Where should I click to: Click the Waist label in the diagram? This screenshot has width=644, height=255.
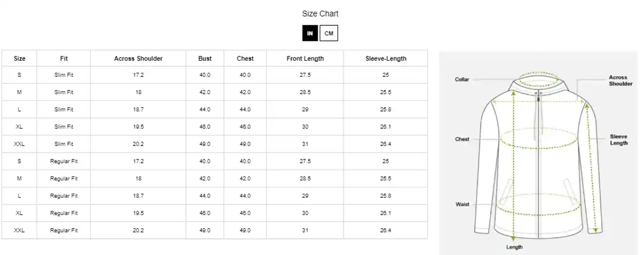pos(462,204)
